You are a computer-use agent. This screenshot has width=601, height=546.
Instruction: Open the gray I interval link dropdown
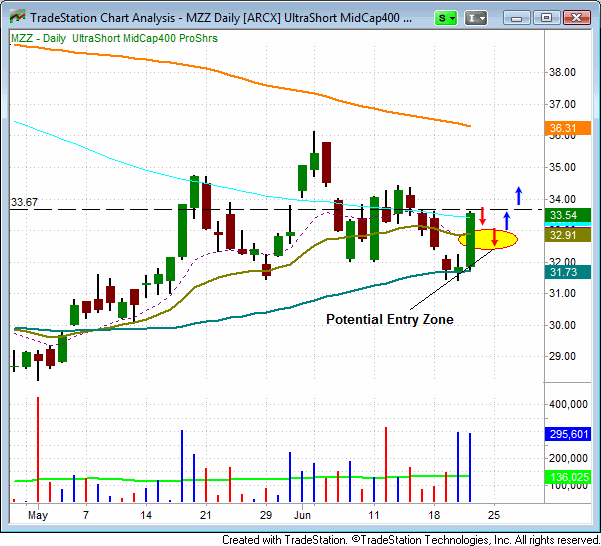tap(477, 18)
